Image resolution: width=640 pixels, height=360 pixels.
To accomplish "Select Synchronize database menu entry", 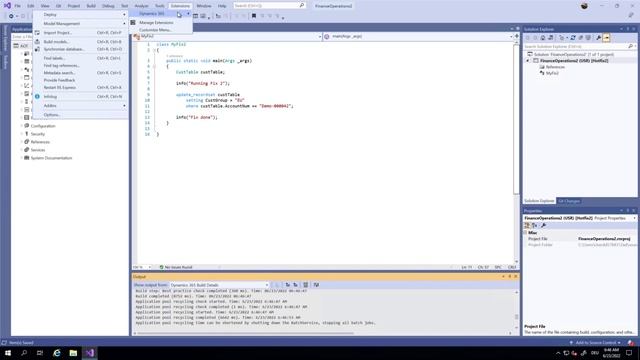I will click(x=81, y=49).
